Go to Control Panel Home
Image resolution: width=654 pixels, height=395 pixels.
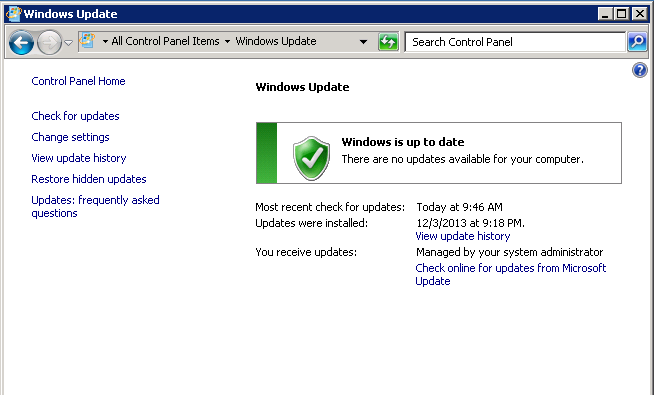(x=78, y=81)
